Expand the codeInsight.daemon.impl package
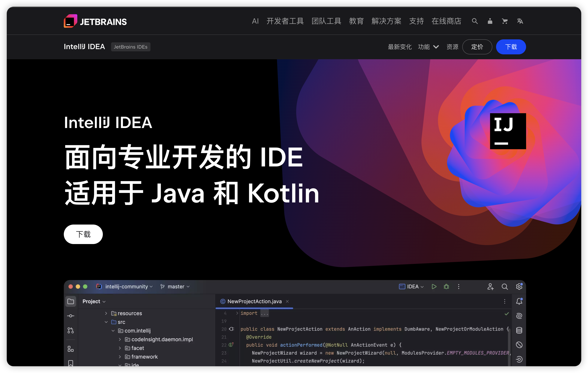588x373 pixels. [x=120, y=339]
